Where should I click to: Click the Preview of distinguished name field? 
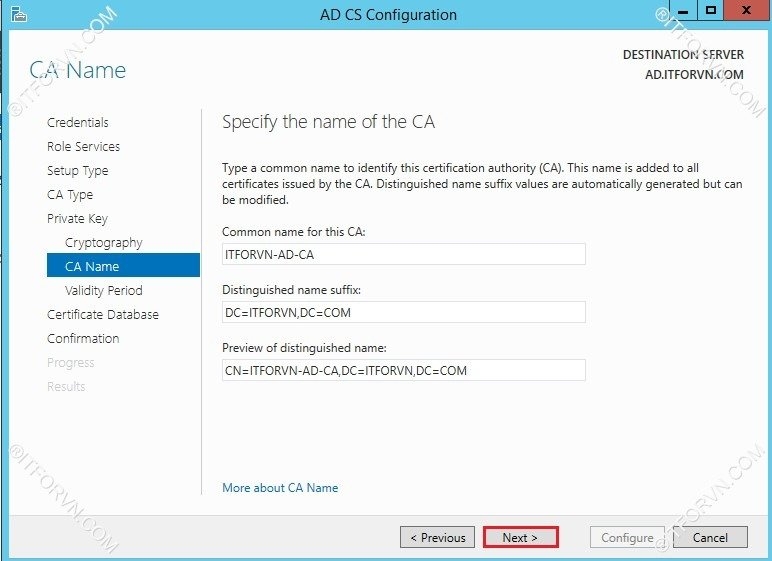pos(403,371)
